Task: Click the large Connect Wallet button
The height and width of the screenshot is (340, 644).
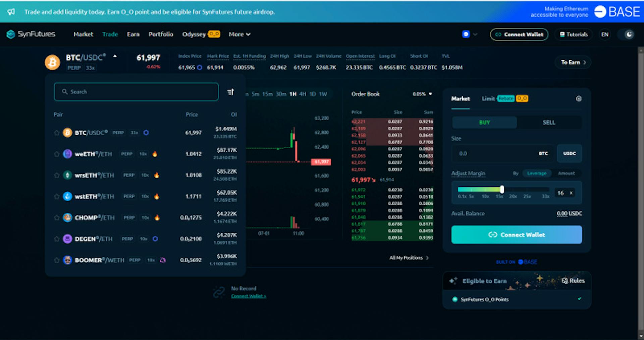Action: point(517,234)
